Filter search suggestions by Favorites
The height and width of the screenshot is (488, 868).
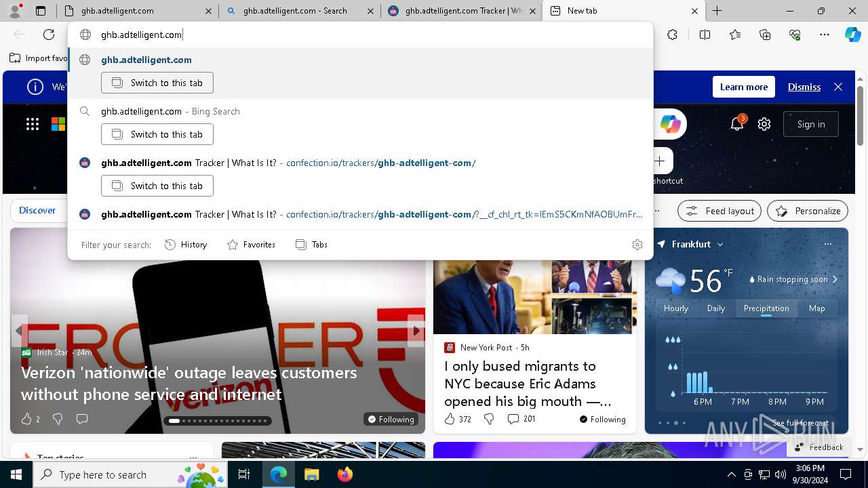(251, 245)
